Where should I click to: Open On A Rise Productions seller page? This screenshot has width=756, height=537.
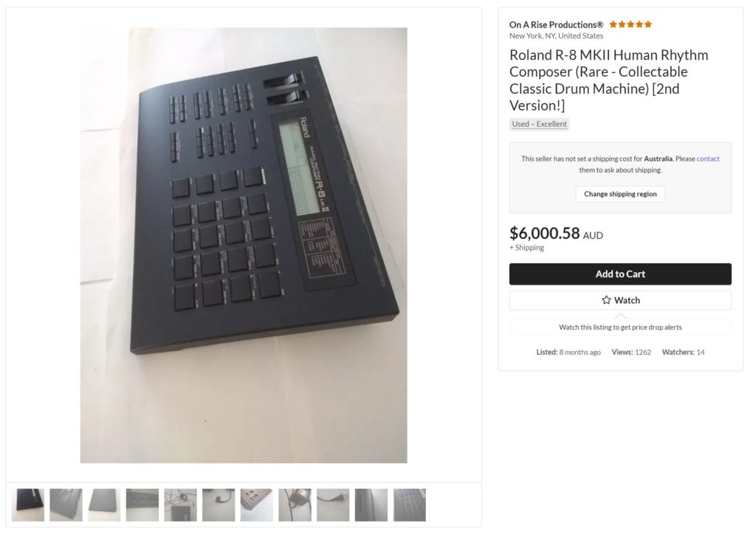(556, 24)
